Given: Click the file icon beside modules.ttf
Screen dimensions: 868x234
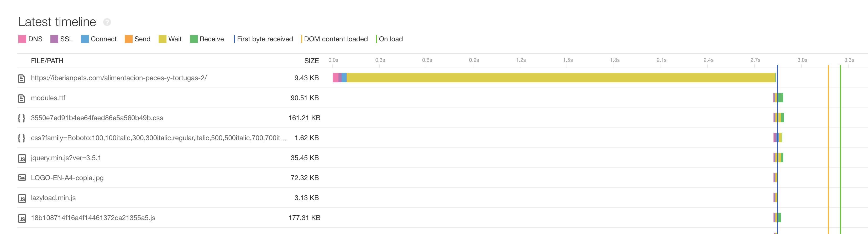Looking at the screenshot, I should [x=22, y=98].
